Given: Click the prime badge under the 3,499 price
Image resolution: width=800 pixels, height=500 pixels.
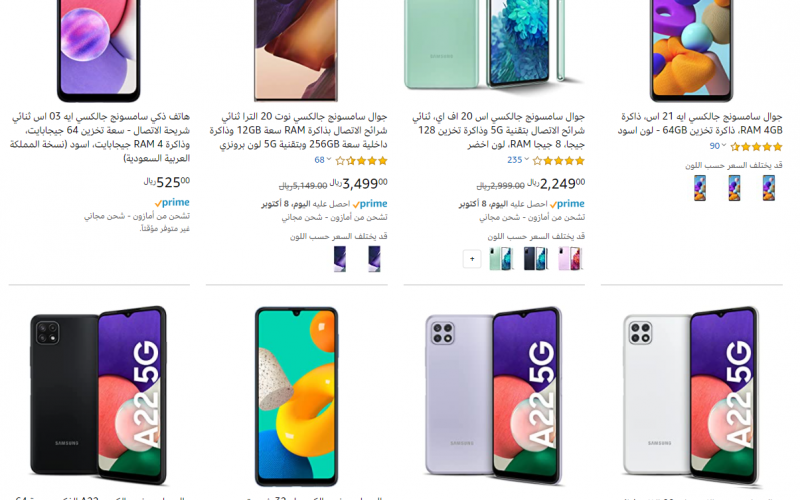Looking at the screenshot, I should click(x=370, y=204).
